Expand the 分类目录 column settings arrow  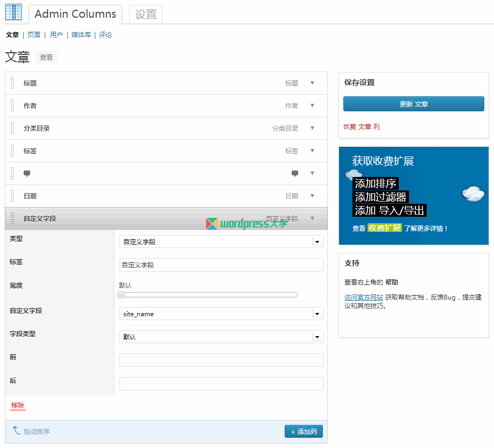[312, 128]
